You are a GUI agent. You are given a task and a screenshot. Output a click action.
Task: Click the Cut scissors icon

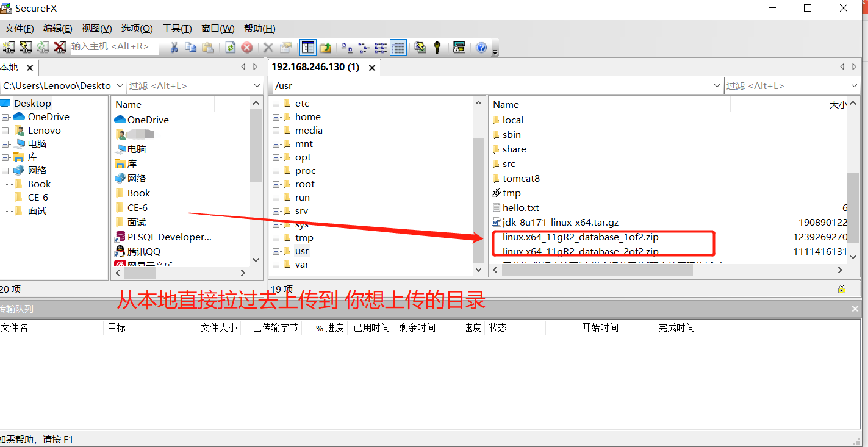click(174, 47)
